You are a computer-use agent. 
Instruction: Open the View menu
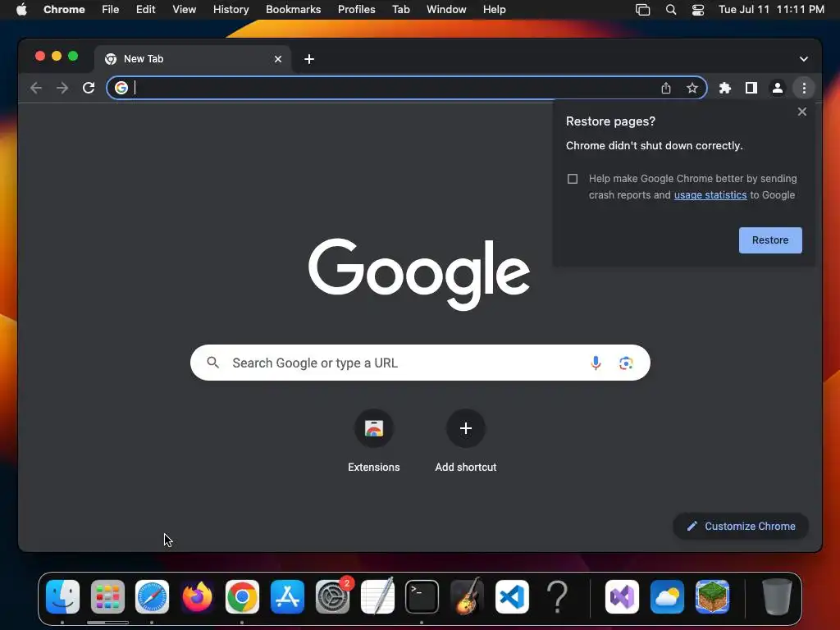(185, 10)
